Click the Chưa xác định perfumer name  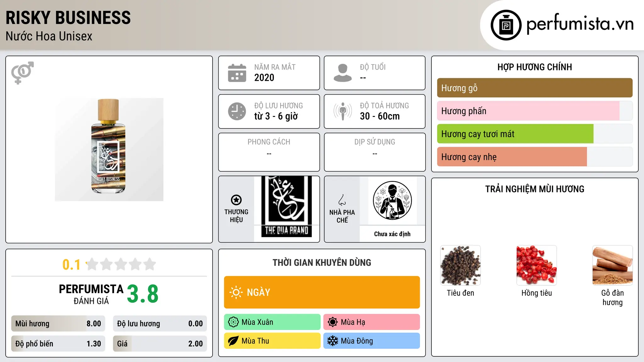pos(392,234)
